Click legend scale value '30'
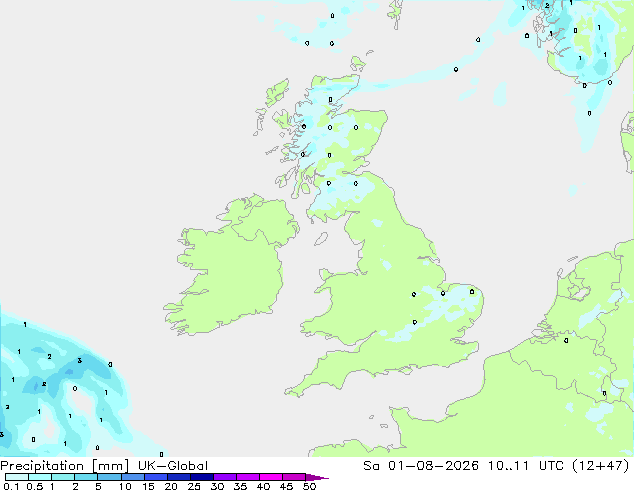 coord(217,486)
